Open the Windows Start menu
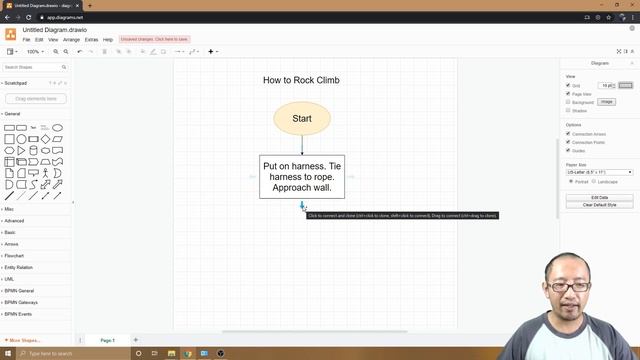Screen dimensions: 640x360 point(8,353)
